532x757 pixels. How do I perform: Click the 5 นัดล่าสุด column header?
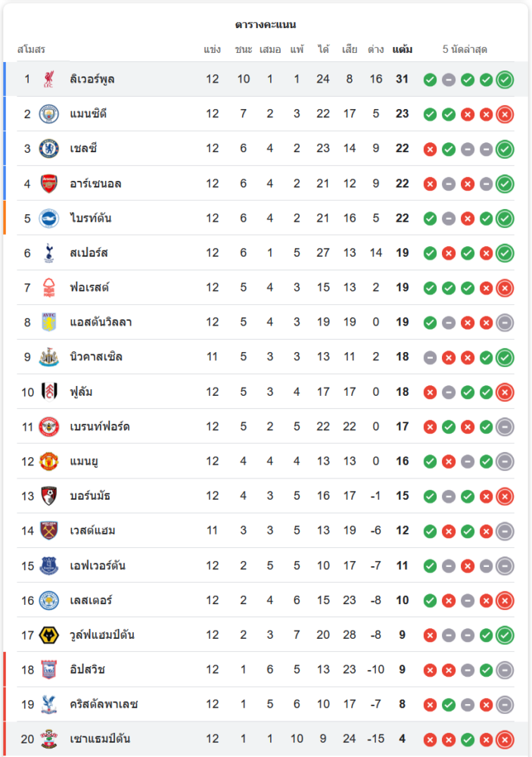tap(465, 49)
